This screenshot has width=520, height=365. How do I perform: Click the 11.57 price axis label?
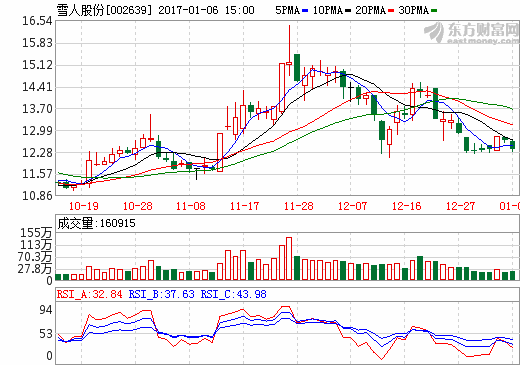click(37, 174)
